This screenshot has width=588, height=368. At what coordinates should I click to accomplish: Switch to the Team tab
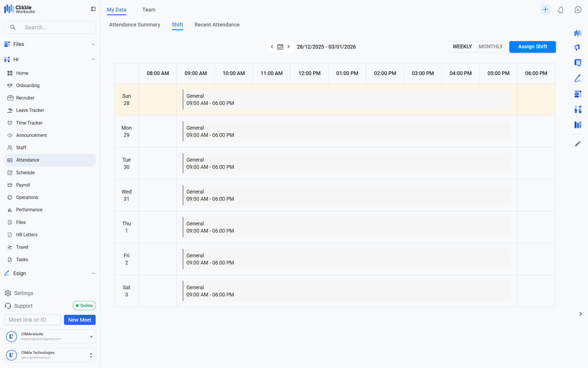pyautogui.click(x=149, y=10)
